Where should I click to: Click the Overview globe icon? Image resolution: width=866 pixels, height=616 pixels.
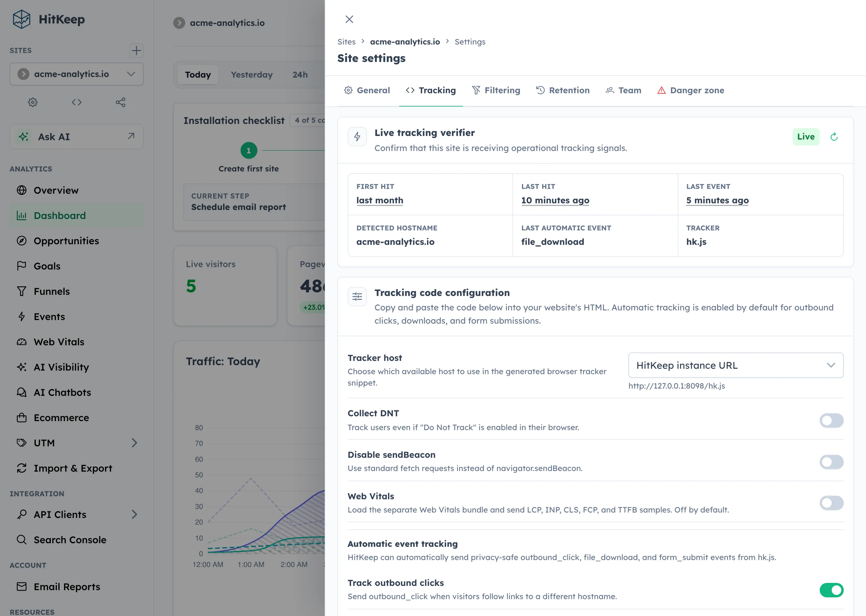tap(22, 190)
